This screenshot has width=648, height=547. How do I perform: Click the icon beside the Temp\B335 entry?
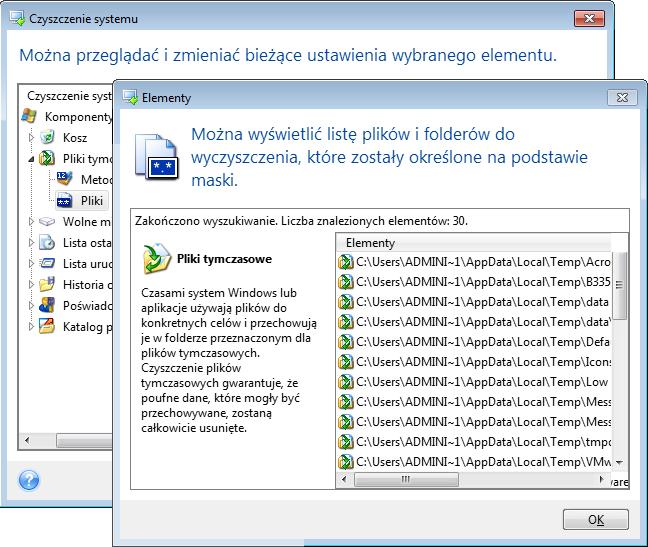coord(345,282)
